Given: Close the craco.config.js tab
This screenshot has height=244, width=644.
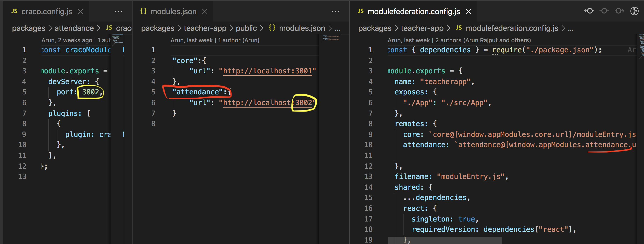Looking at the screenshot, I should tap(80, 11).
